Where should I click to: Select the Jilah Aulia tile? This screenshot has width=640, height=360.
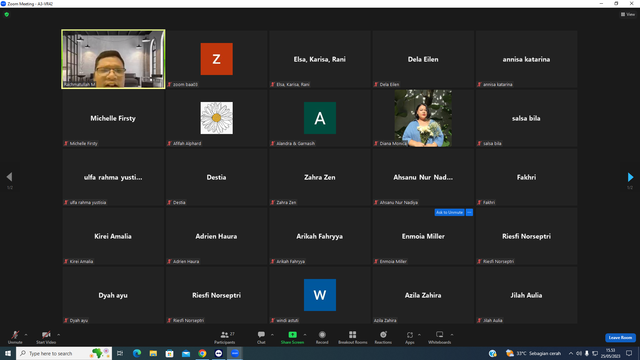pyautogui.click(x=526, y=295)
